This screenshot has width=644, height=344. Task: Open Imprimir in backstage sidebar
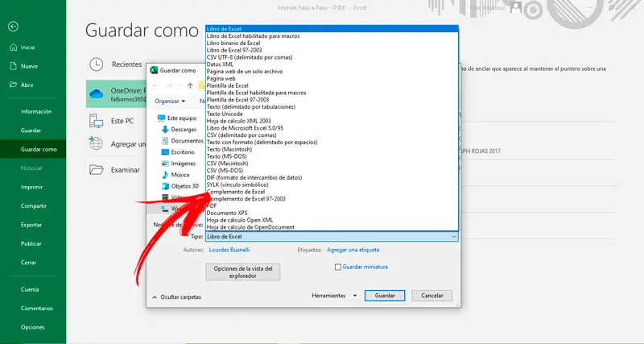click(31, 187)
